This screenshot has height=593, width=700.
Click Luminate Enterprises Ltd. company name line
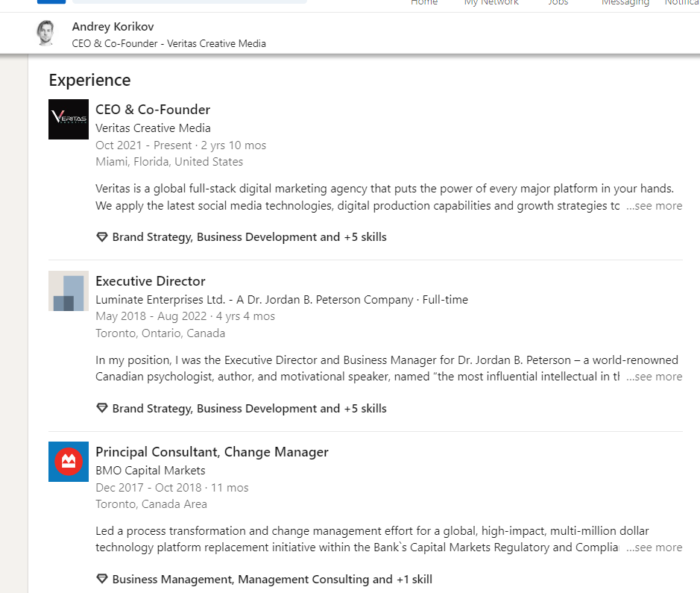(x=282, y=300)
